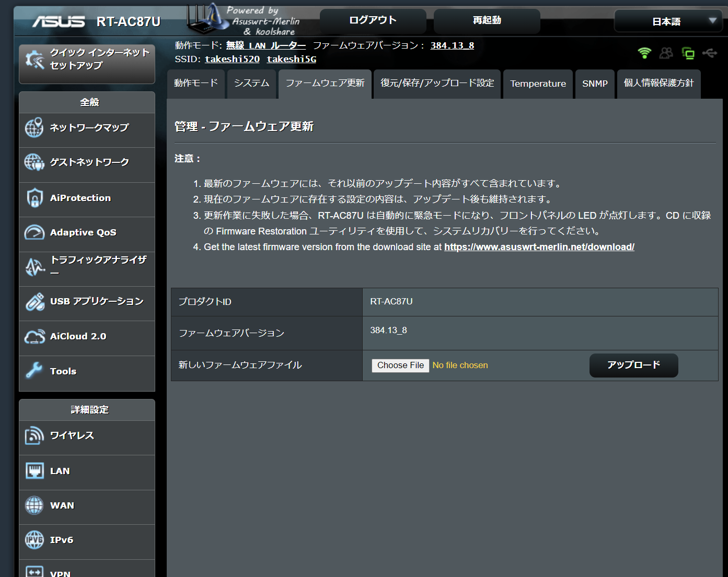Click the No file chosen text

pyautogui.click(x=460, y=366)
